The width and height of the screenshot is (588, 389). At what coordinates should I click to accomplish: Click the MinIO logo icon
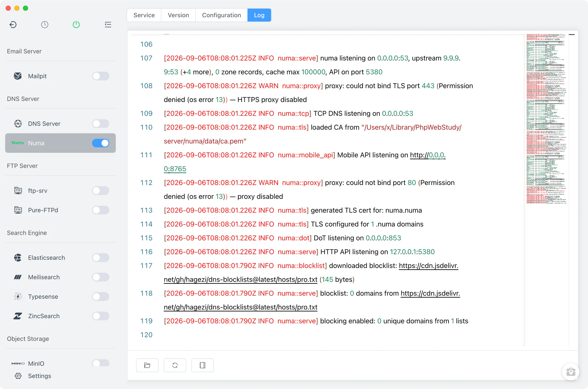click(x=18, y=363)
